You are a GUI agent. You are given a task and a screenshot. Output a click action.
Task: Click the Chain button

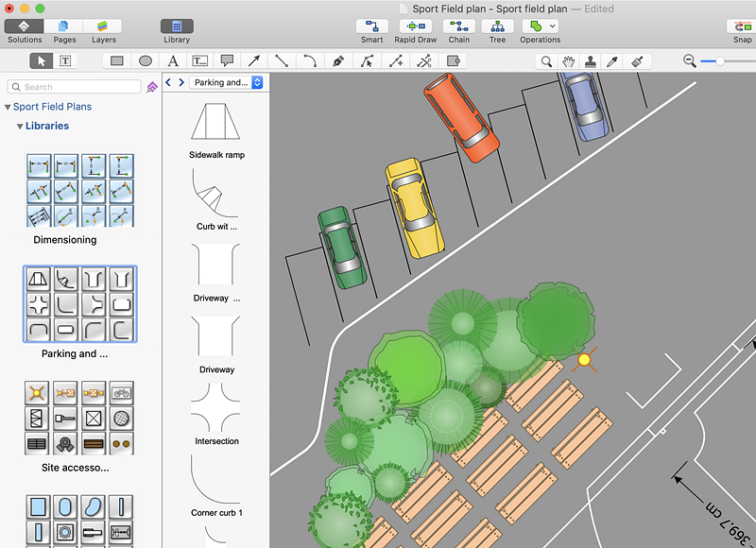[x=458, y=26]
